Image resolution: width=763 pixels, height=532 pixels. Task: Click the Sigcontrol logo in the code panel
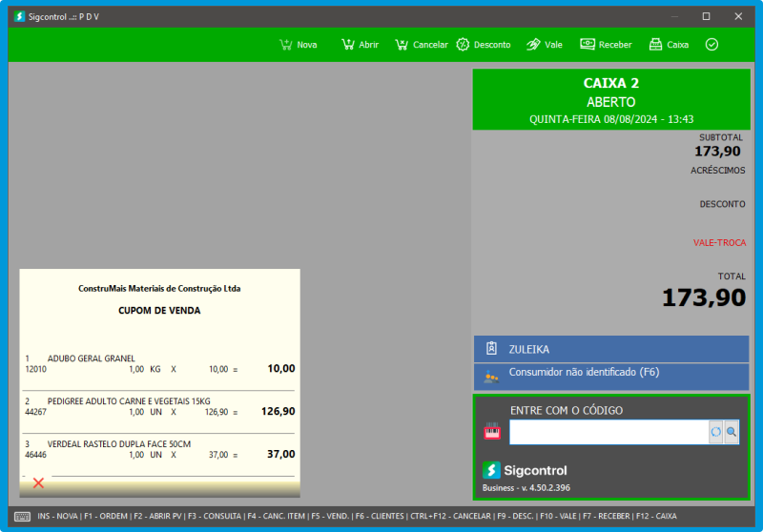point(525,470)
